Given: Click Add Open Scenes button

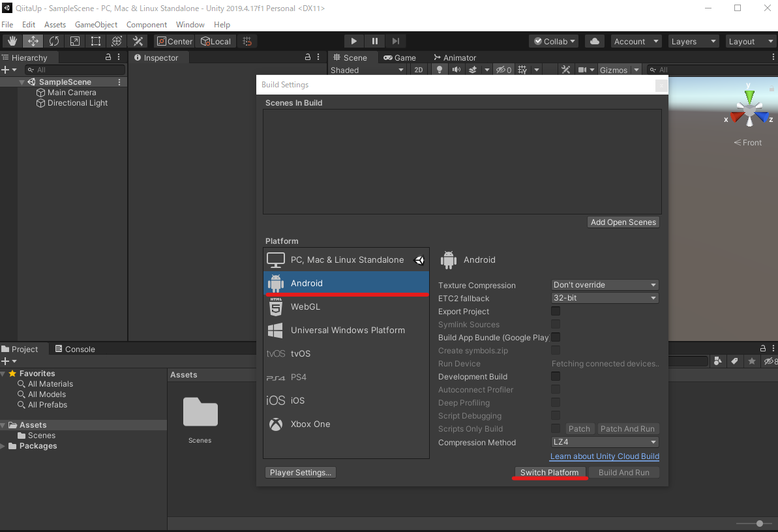Looking at the screenshot, I should [623, 222].
